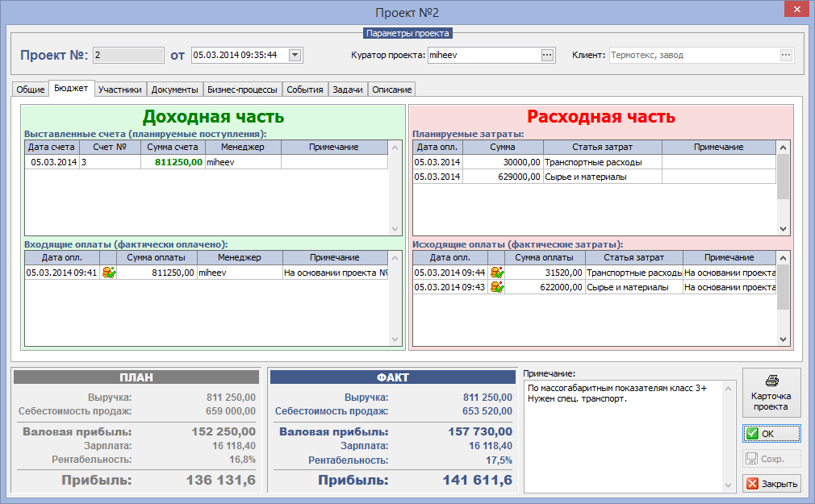Expand the project date dropdown arrow
This screenshot has height=504, width=815.
tap(295, 55)
